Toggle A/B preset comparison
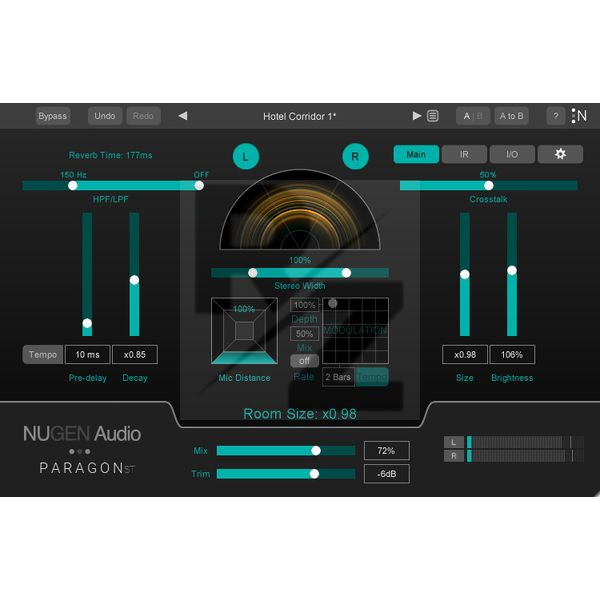Viewport: 600px width, 600px height. click(x=473, y=116)
